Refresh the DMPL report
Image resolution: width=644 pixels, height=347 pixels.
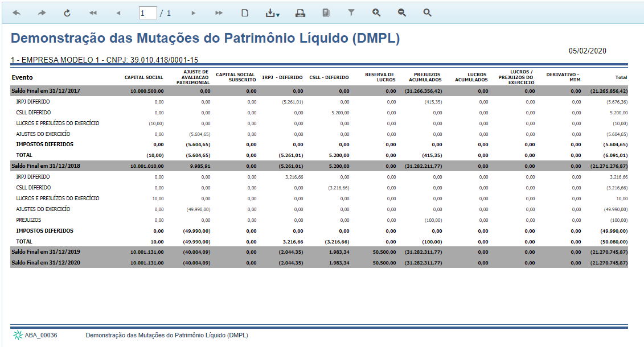[x=67, y=12]
